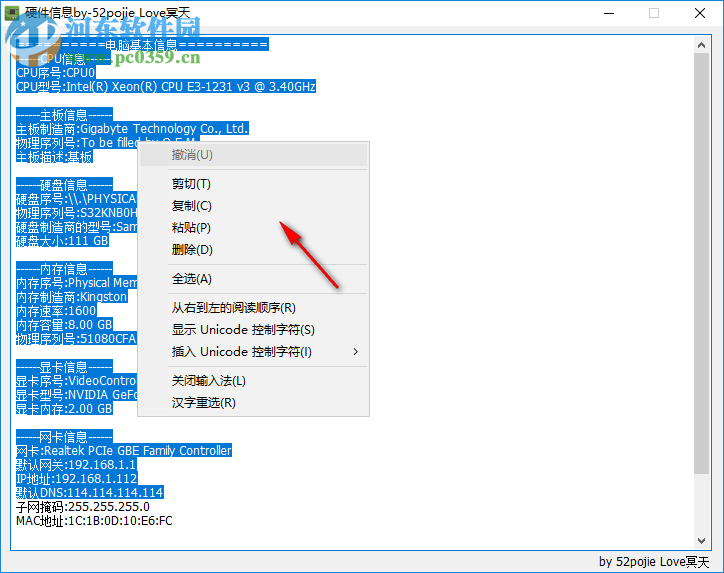Click 显示 Unicode 控制字符(S) entry
The width and height of the screenshot is (724, 573).
click(x=253, y=330)
